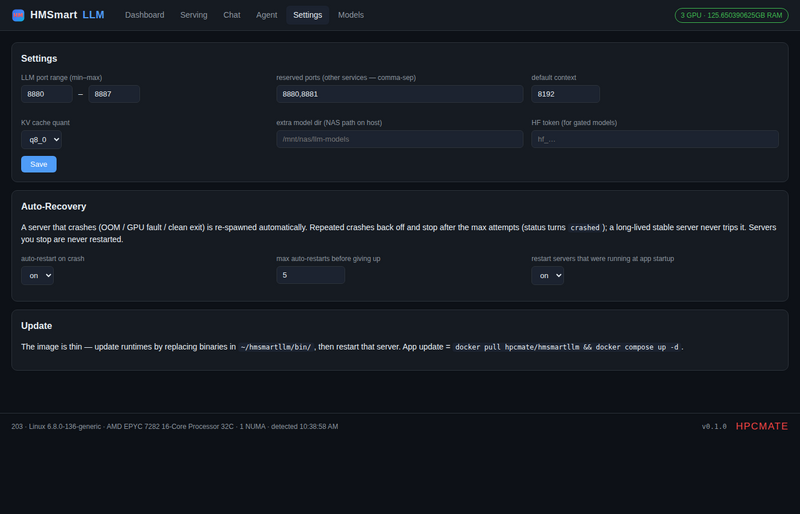
Task: Click the extra model dir input
Action: 399,139
